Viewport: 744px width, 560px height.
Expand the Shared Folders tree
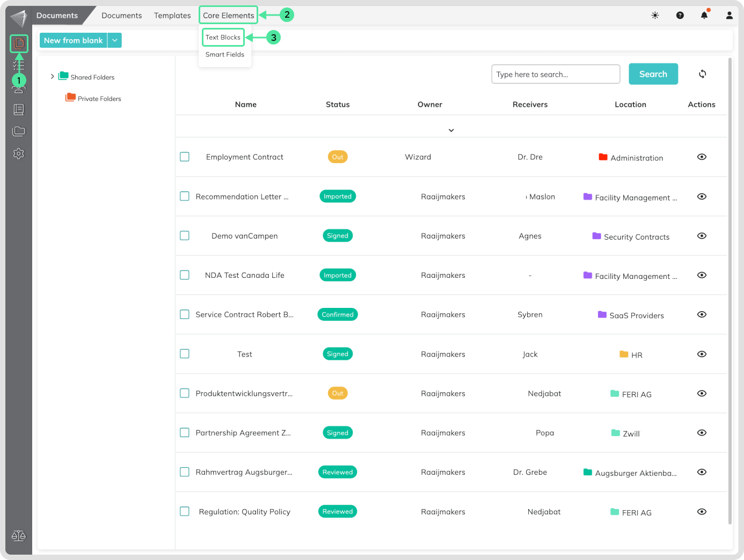coord(52,77)
